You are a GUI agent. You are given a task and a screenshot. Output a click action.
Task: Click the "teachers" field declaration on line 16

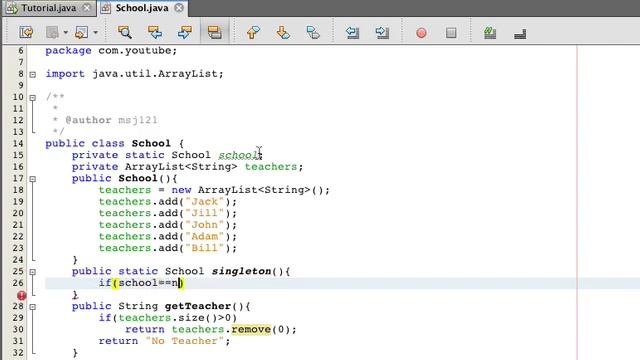pos(271,167)
